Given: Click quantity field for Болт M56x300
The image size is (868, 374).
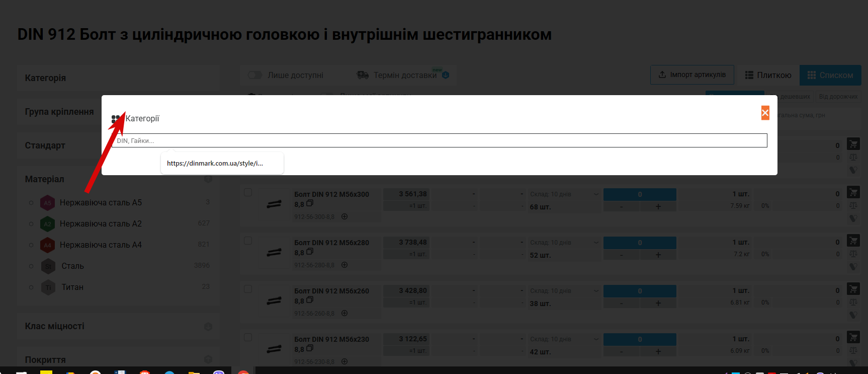Looking at the screenshot, I should tap(640, 194).
